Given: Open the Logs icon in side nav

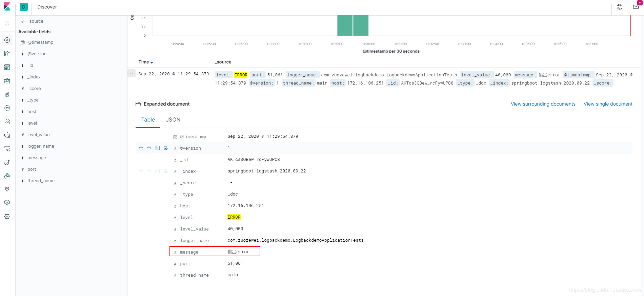Looking at the screenshot, I should (7, 135).
